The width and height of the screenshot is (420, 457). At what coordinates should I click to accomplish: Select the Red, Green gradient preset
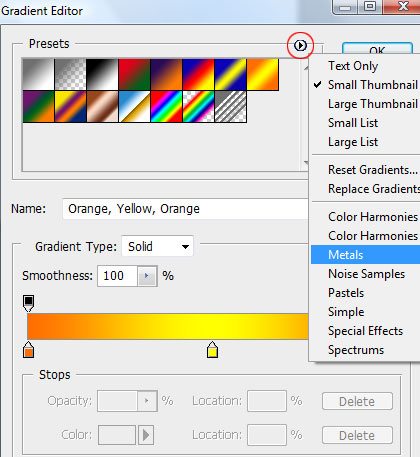(x=134, y=74)
